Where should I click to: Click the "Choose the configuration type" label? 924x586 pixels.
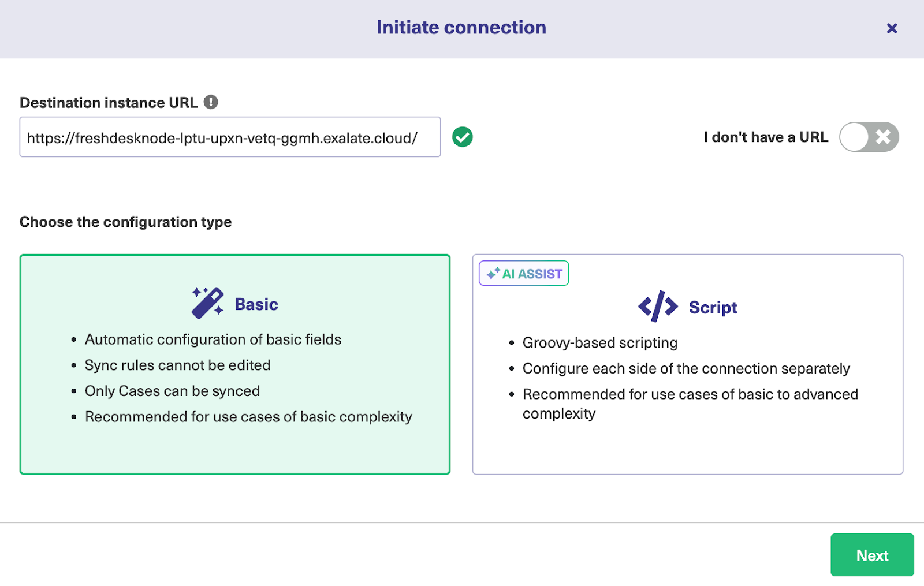point(125,222)
